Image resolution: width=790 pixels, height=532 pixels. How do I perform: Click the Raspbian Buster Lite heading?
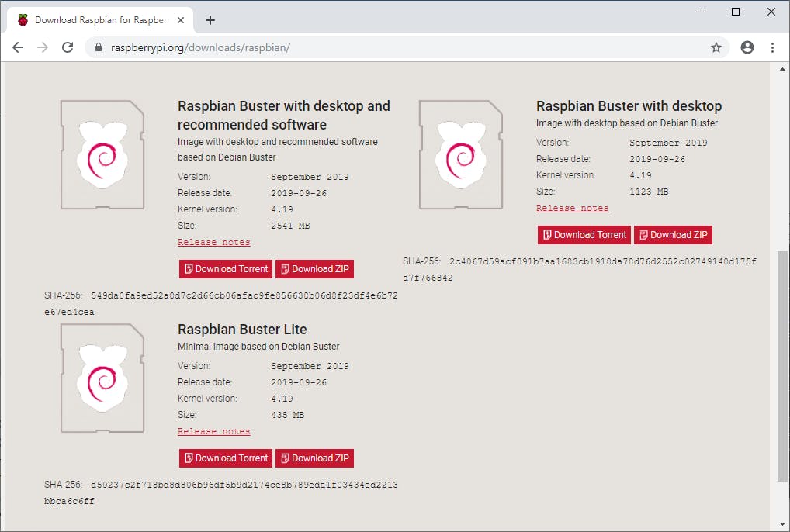242,329
